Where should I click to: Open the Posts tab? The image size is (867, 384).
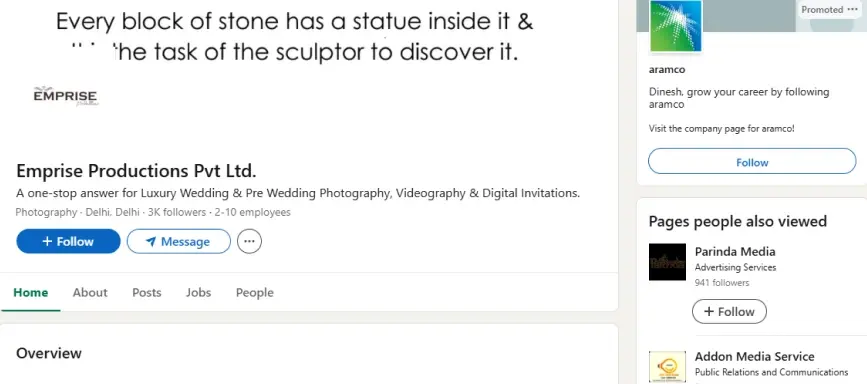[x=147, y=292]
